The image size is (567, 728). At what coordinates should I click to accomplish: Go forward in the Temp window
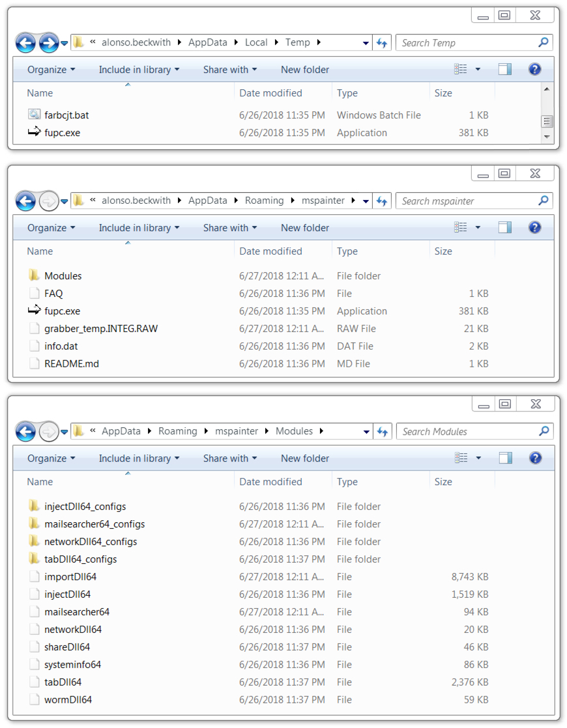tap(48, 43)
